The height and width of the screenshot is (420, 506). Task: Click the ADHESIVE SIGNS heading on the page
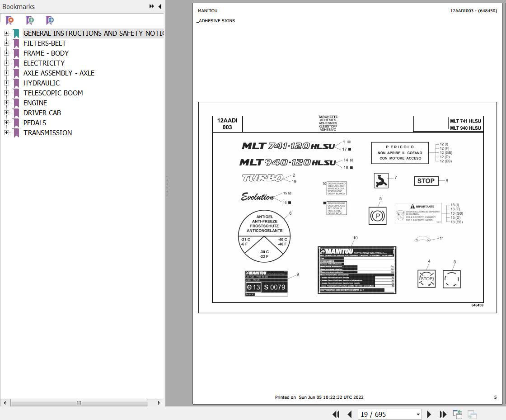(216, 21)
